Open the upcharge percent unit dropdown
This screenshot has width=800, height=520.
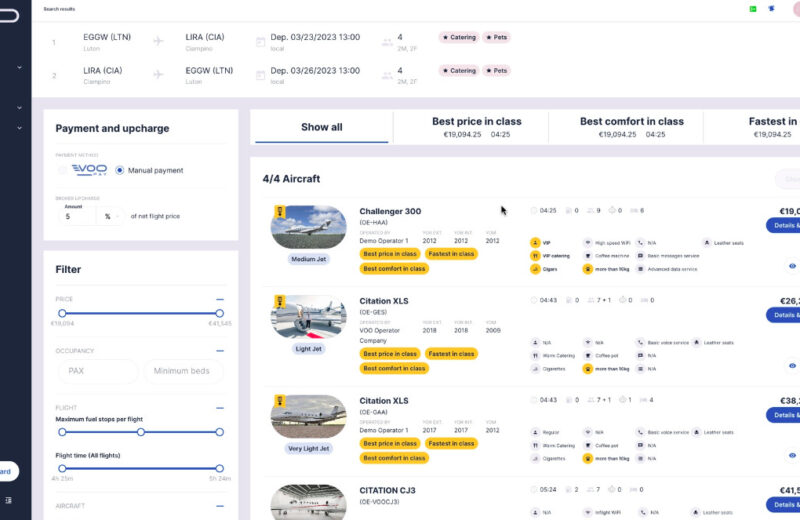pos(111,216)
